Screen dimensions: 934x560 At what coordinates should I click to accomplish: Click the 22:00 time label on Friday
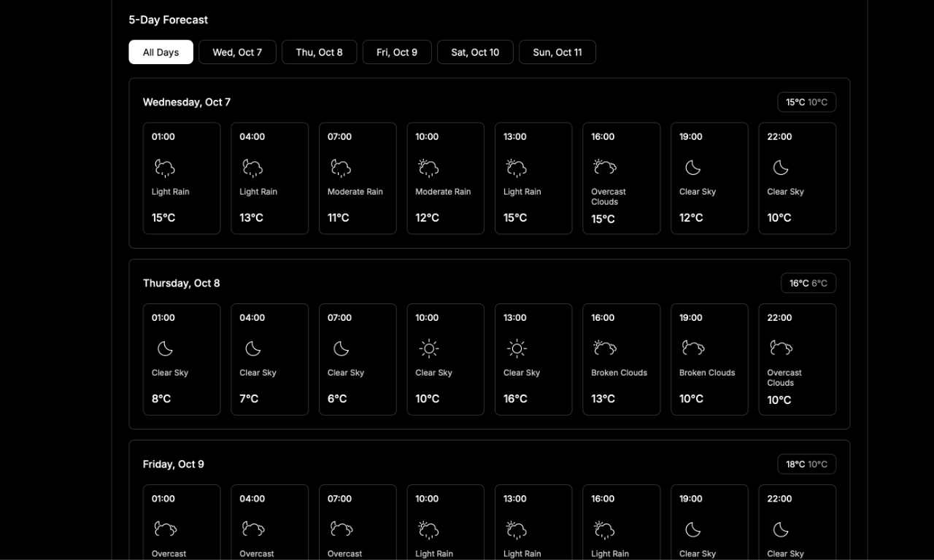tap(779, 499)
